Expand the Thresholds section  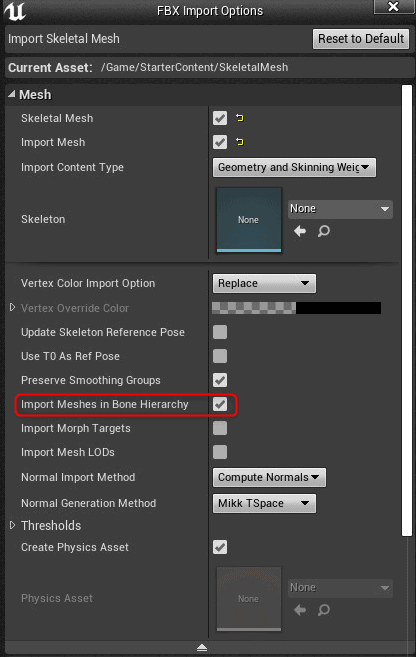(x=12, y=525)
